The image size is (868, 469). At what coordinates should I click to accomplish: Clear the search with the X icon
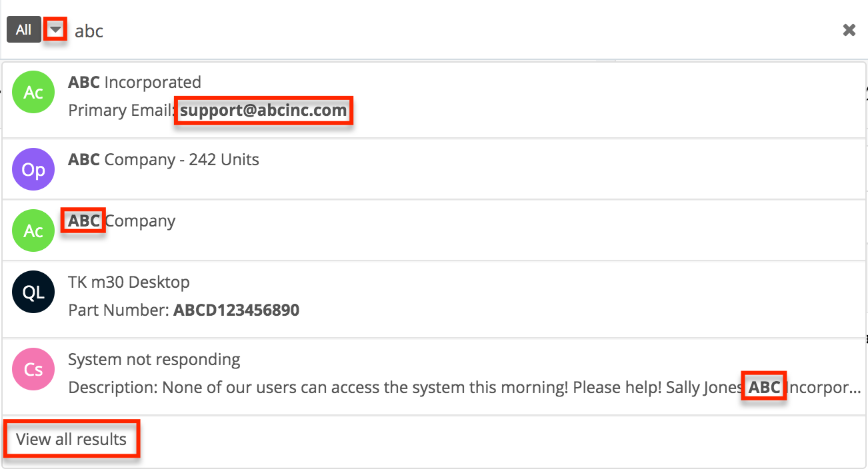849,30
